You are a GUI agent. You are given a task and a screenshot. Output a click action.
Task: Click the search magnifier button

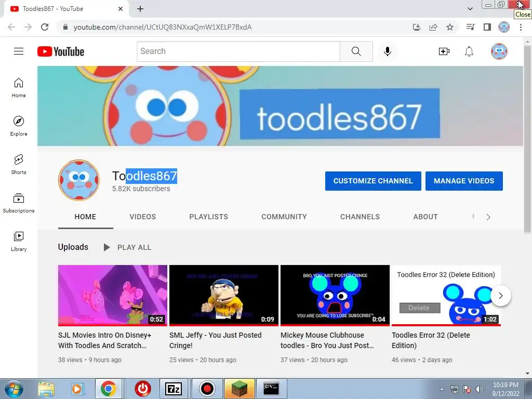(x=356, y=51)
